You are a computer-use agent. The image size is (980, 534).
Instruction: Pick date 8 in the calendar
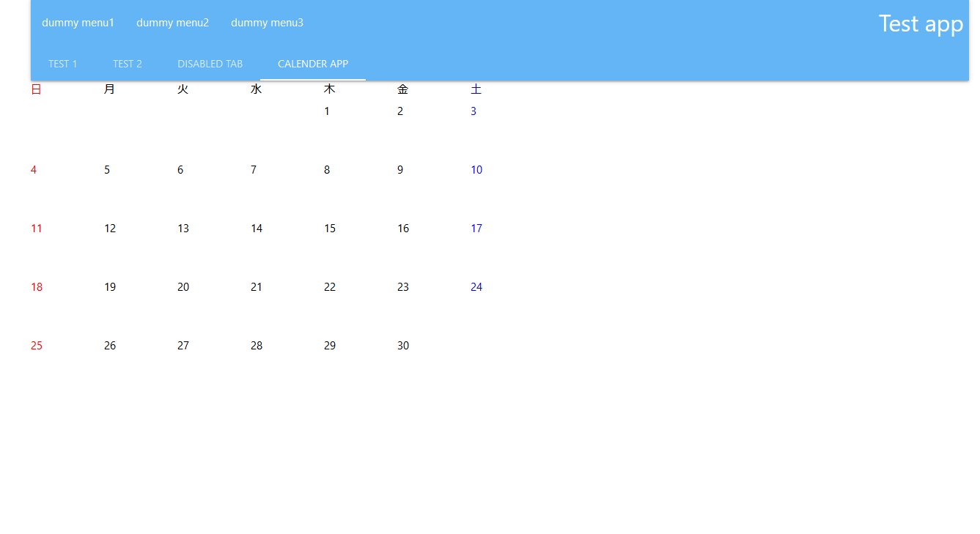coord(327,170)
